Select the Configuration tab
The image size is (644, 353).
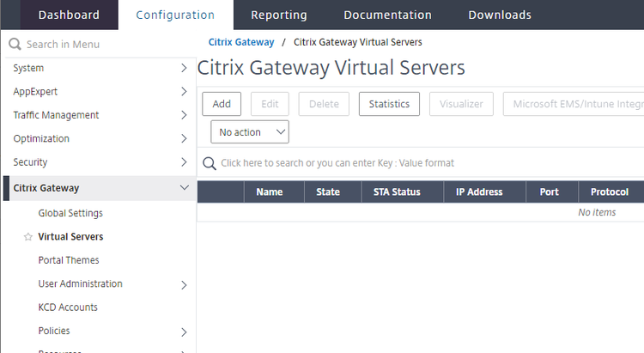175,15
